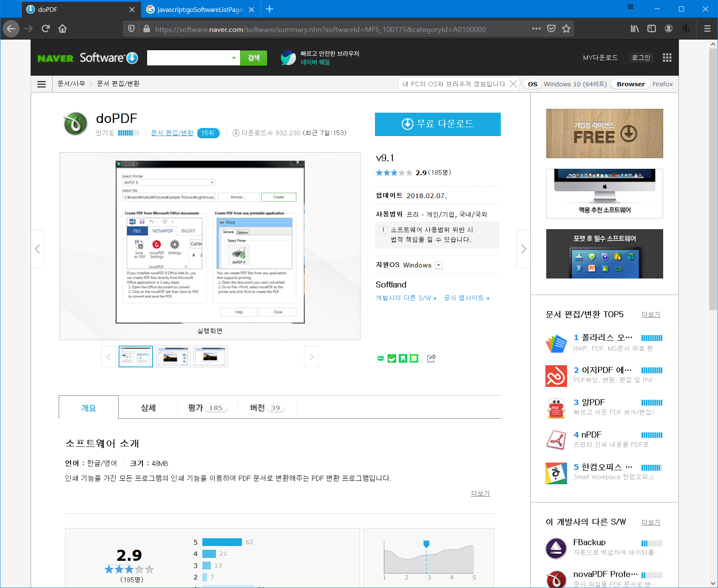Screen dimensions: 718x588
Task: Open the doPDF app icon
Action: tap(76, 124)
